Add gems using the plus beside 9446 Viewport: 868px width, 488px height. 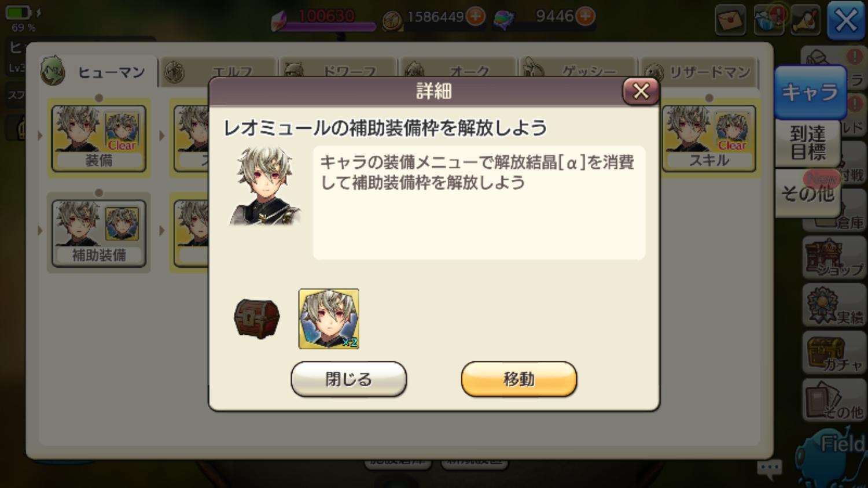586,17
